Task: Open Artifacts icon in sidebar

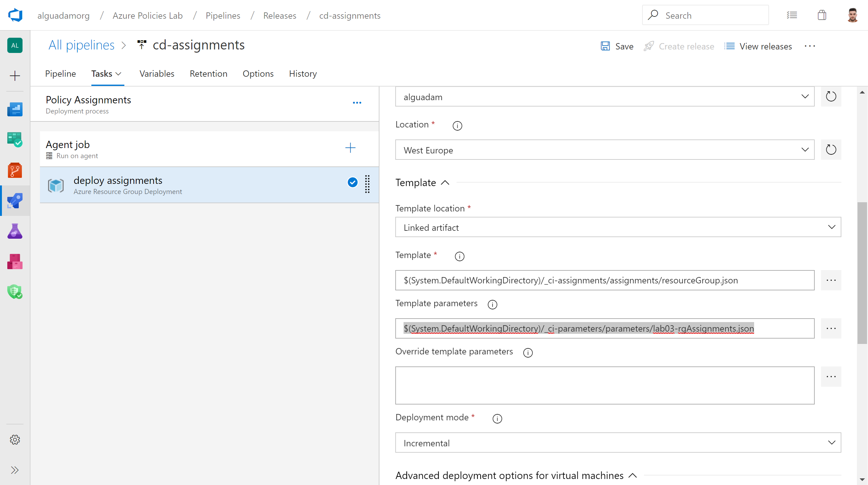Action: (x=15, y=262)
